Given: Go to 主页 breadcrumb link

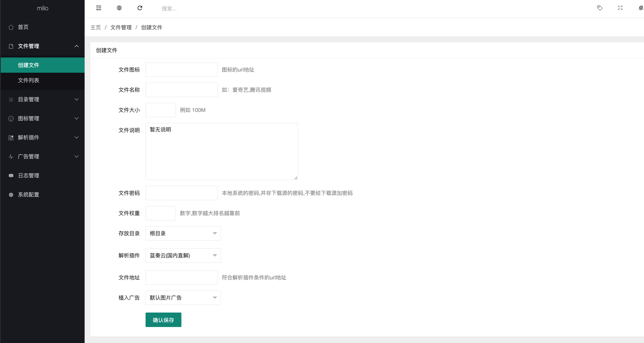Looking at the screenshot, I should [x=95, y=27].
